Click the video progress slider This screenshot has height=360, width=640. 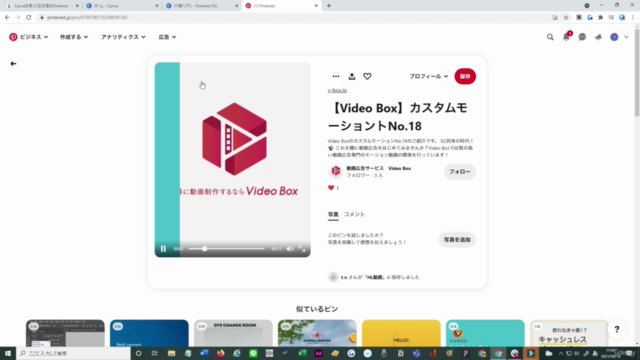[x=227, y=249]
